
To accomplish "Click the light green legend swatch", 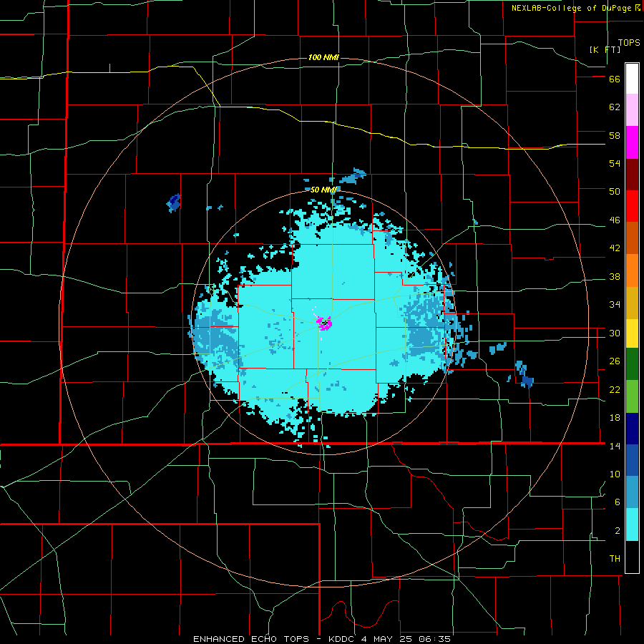I will pos(632,396).
